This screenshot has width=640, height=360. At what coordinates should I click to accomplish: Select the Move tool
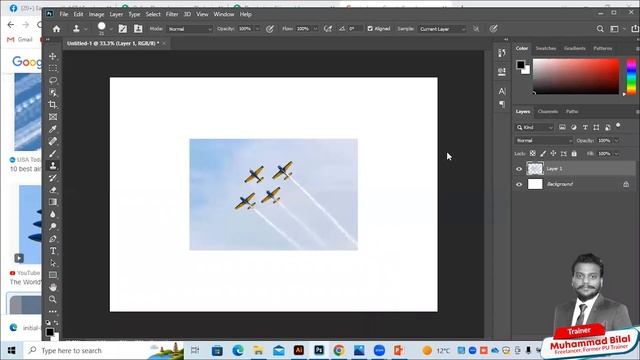[x=53, y=56]
